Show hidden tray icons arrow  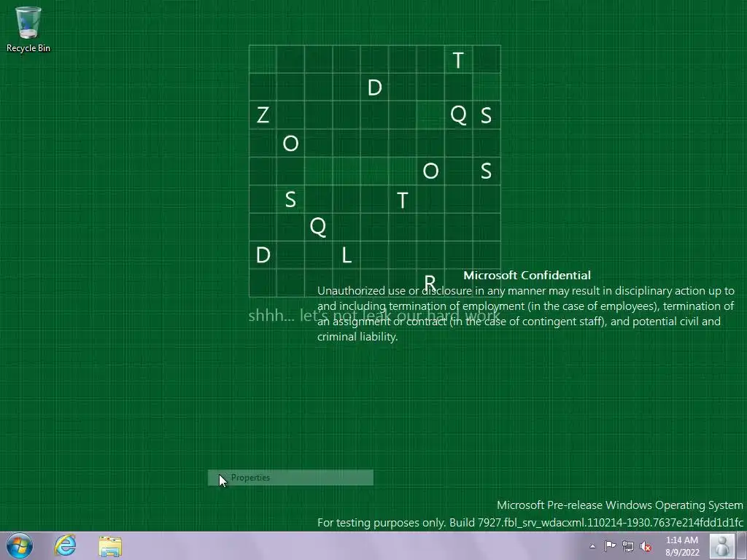[x=592, y=546]
